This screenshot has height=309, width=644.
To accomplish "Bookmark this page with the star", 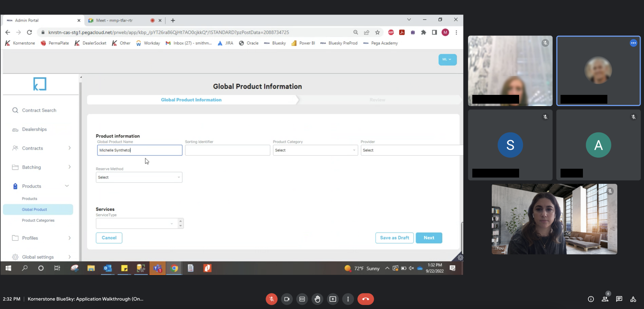I will coord(377,32).
